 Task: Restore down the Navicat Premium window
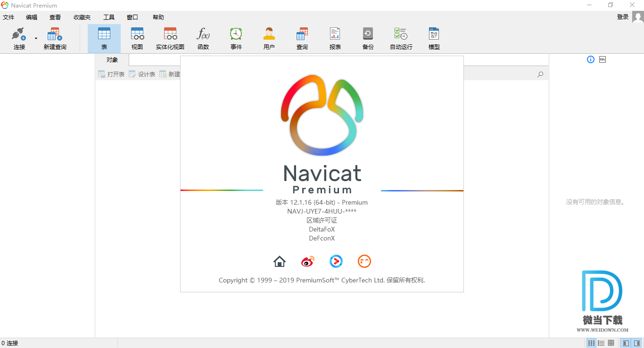click(611, 5)
